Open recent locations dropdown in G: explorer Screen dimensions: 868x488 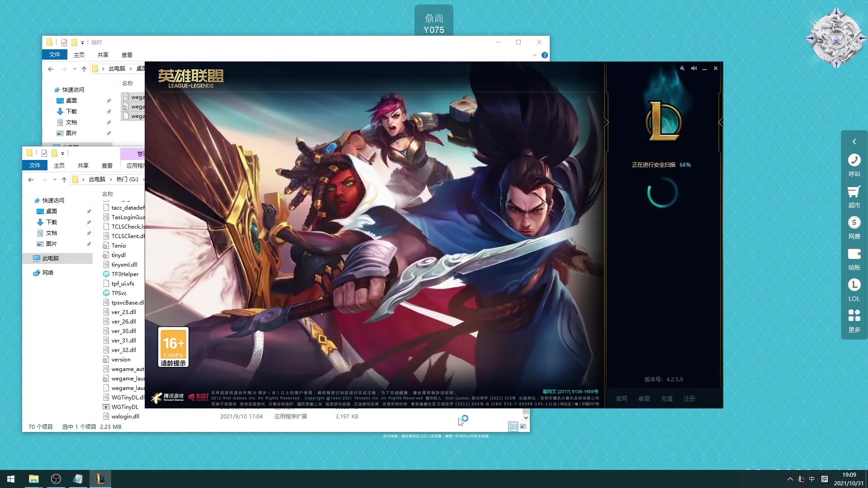click(x=55, y=180)
